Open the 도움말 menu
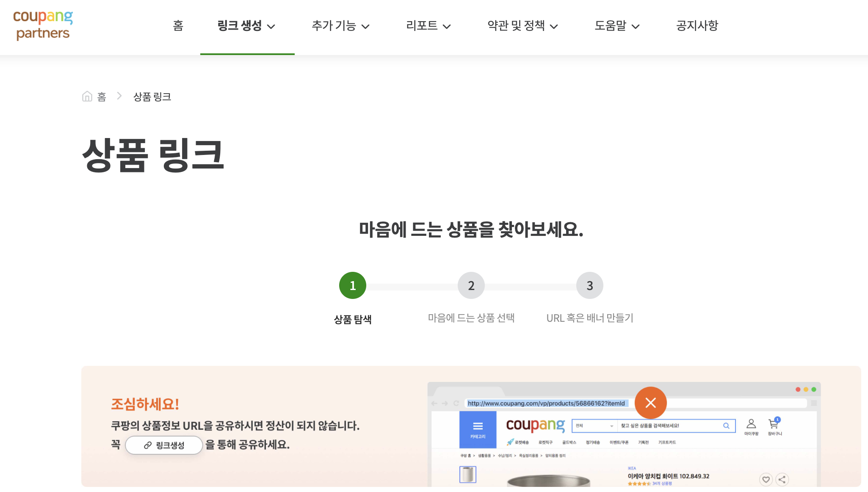The width and height of the screenshot is (868, 492). (x=616, y=26)
